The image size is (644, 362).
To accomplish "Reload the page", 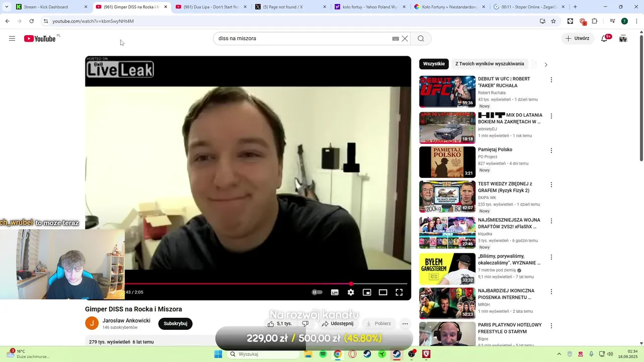I will (31, 21).
